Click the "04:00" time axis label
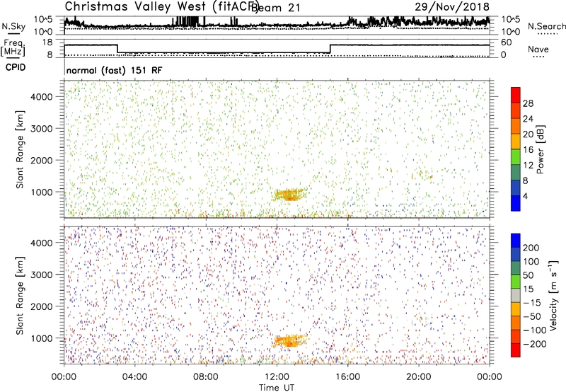566x392 pixels. pyautogui.click(x=134, y=377)
